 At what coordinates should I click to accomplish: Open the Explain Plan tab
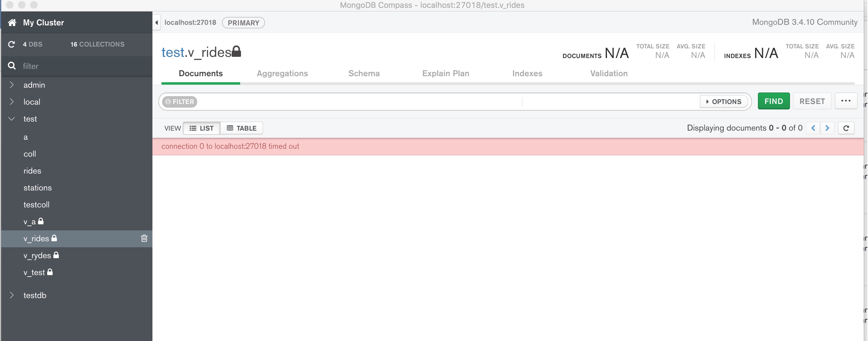[x=446, y=73]
